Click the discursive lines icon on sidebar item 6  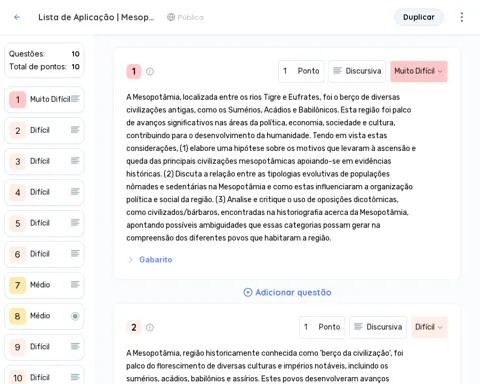coord(75,254)
